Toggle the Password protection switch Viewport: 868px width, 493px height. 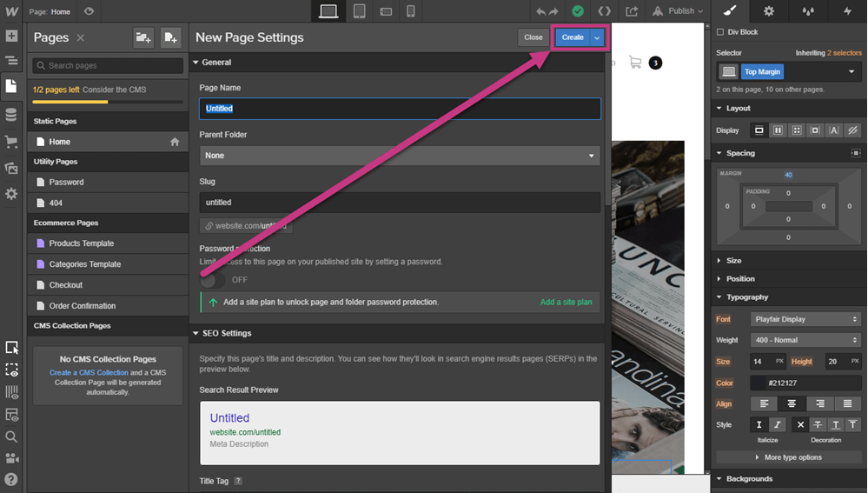click(x=213, y=280)
